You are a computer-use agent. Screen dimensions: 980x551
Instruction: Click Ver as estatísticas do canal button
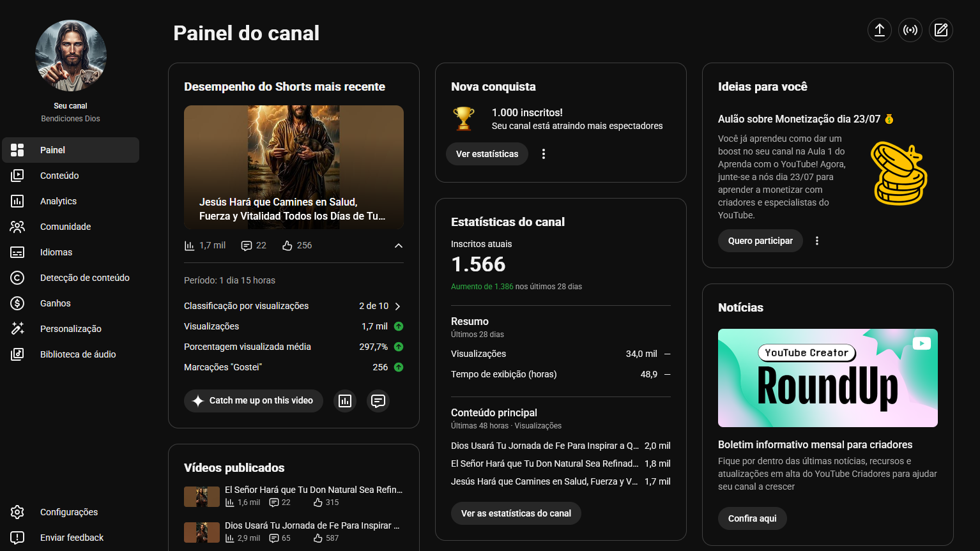coord(516,513)
